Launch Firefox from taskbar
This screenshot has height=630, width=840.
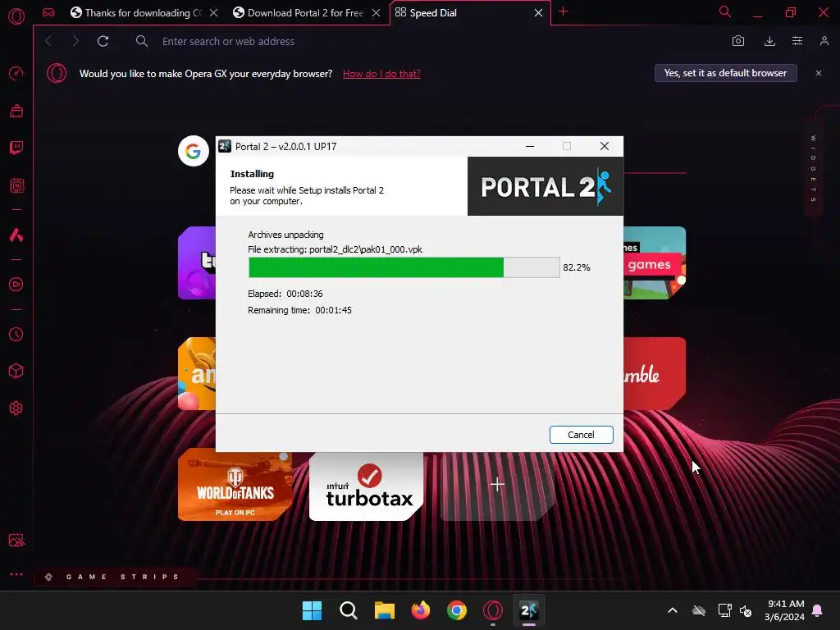click(421, 610)
